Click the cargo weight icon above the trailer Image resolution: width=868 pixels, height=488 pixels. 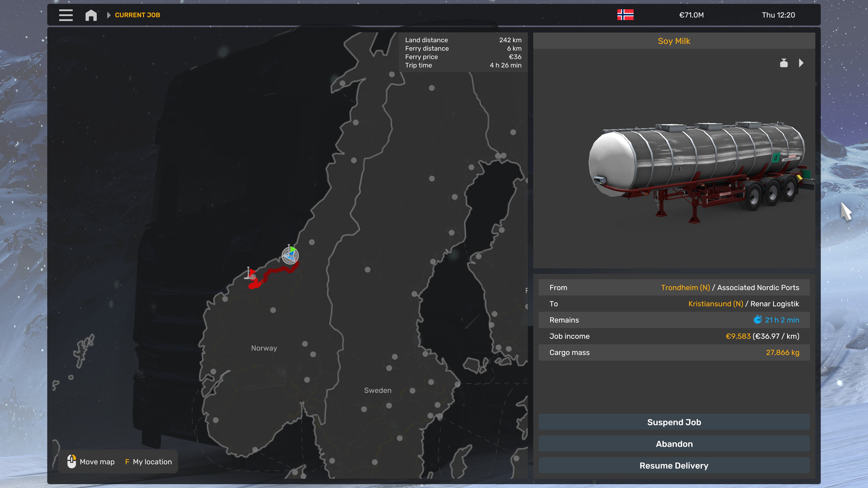tap(784, 63)
